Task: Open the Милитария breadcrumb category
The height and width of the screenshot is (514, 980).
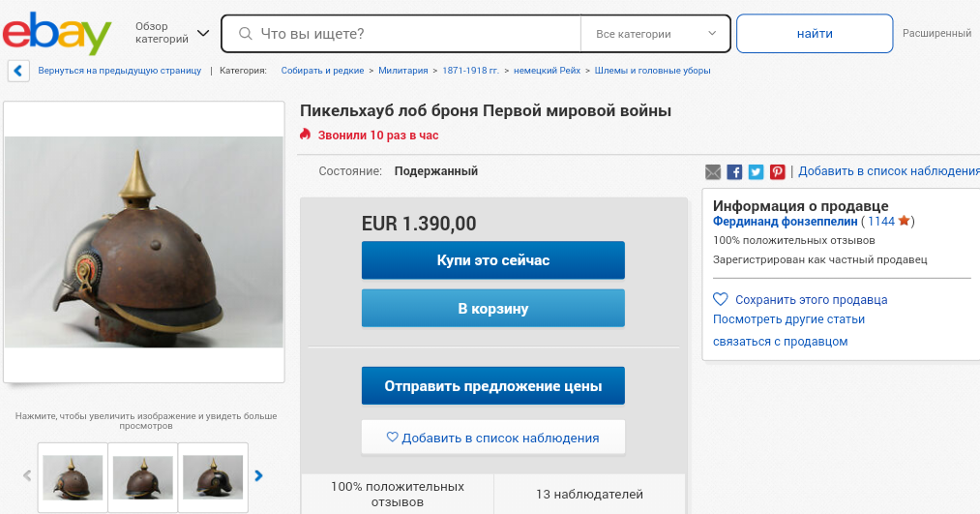Action: tap(403, 71)
